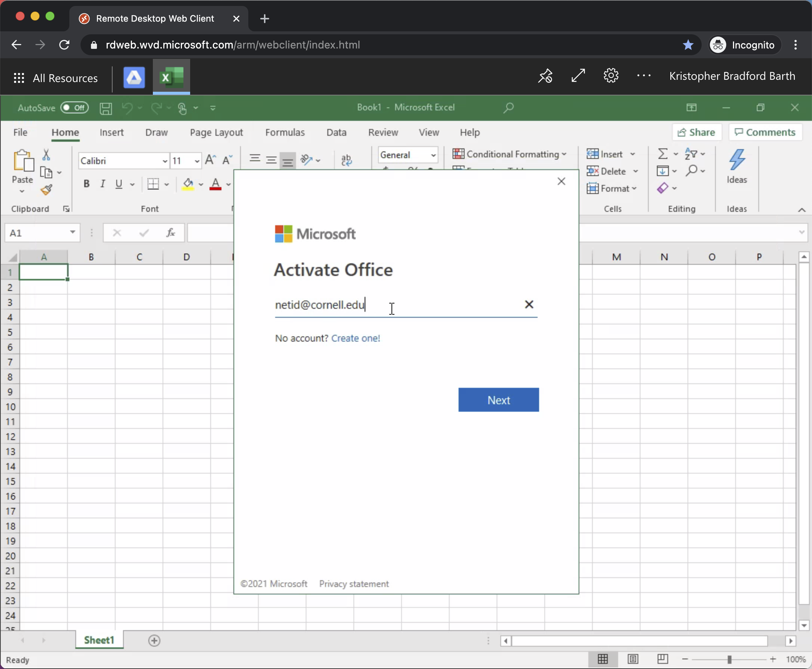
Task: Click the Comments button
Action: pos(765,132)
